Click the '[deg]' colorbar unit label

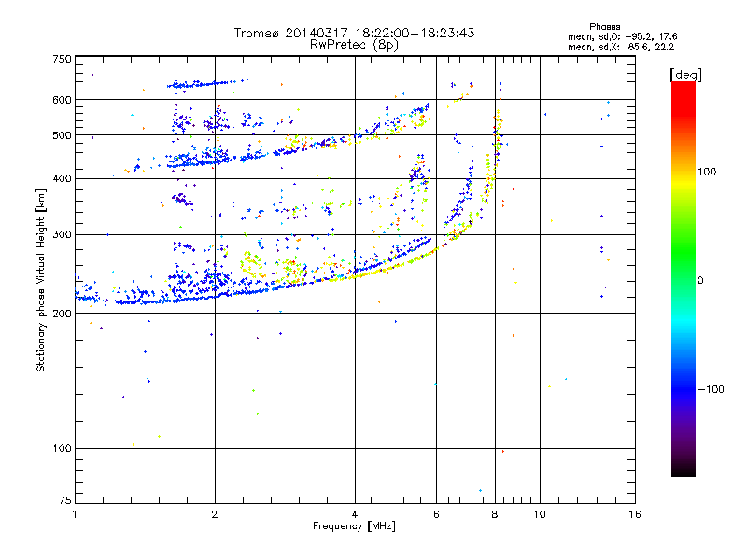click(685, 75)
